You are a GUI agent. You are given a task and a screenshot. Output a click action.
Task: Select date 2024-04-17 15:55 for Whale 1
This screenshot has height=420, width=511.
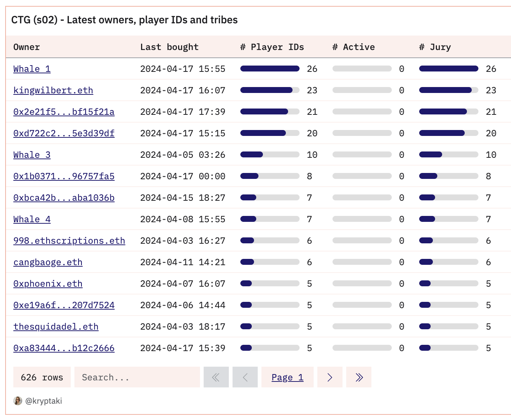(183, 69)
